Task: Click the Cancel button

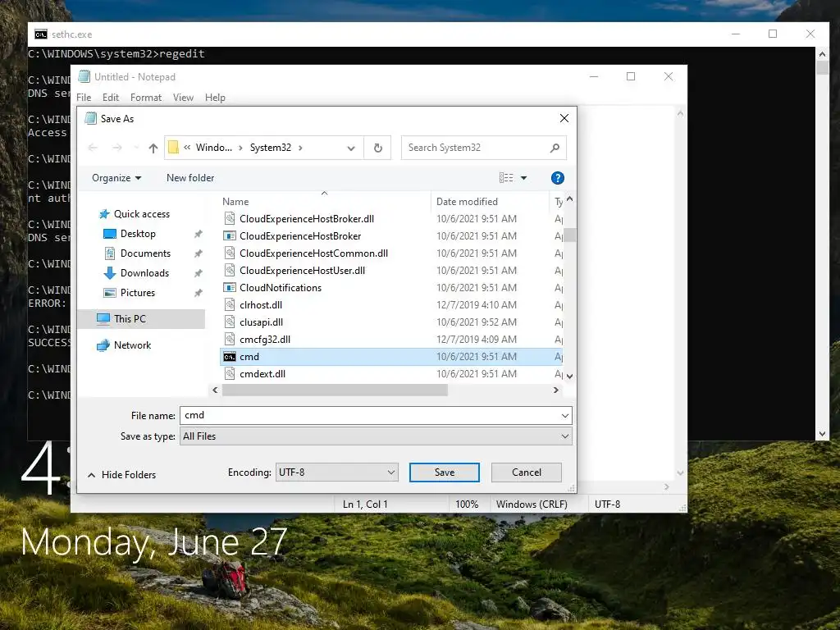Action: 526,472
